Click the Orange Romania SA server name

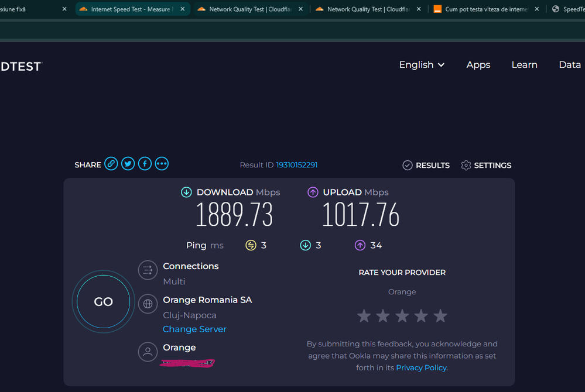(x=207, y=300)
